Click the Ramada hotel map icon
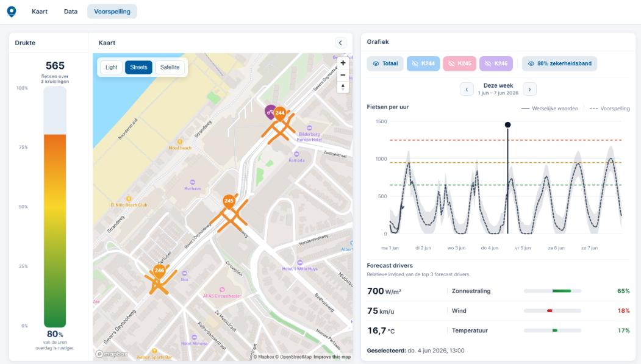The width and height of the screenshot is (641, 364). click(296, 154)
